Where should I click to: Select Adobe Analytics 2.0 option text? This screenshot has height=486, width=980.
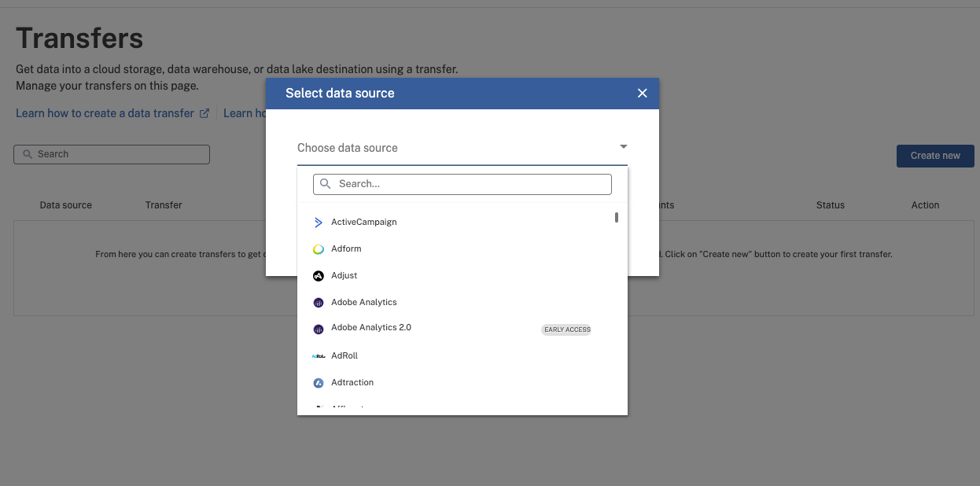tap(370, 328)
